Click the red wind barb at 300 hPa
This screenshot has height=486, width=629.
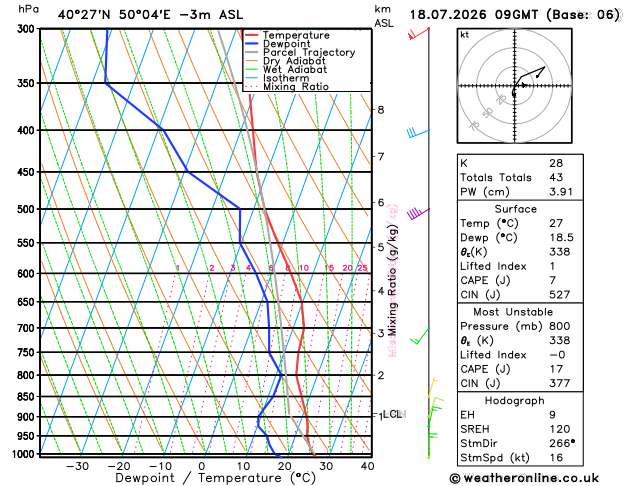pyautogui.click(x=419, y=34)
